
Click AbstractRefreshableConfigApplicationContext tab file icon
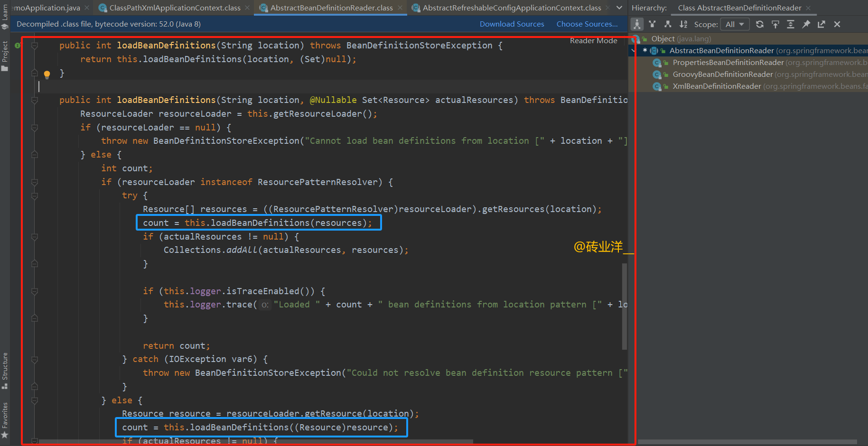click(x=416, y=8)
